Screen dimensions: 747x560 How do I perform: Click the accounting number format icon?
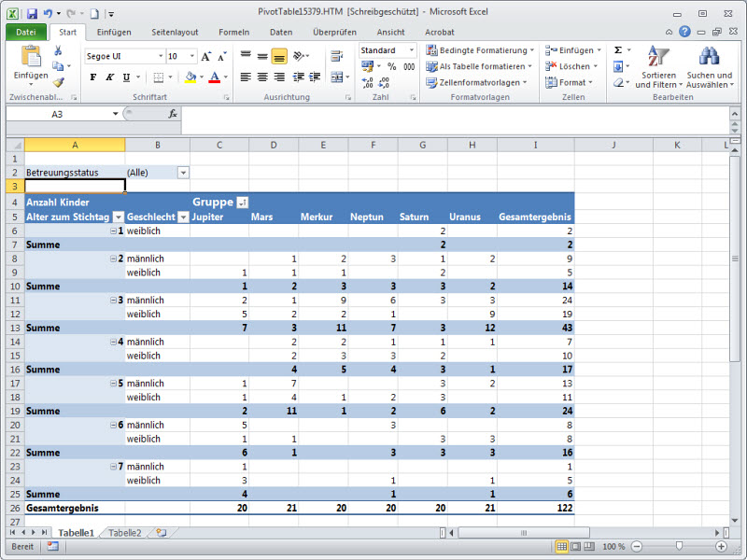[367, 66]
